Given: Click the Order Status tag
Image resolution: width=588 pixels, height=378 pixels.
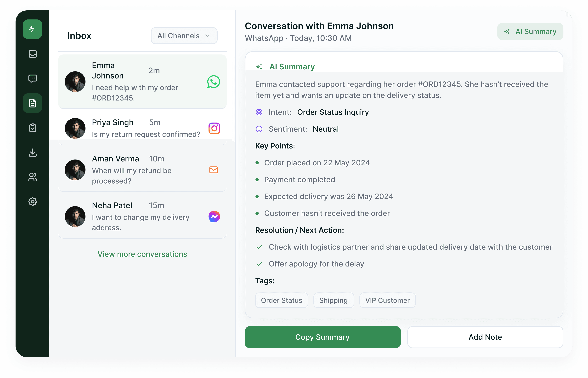Looking at the screenshot, I should click(x=281, y=300).
